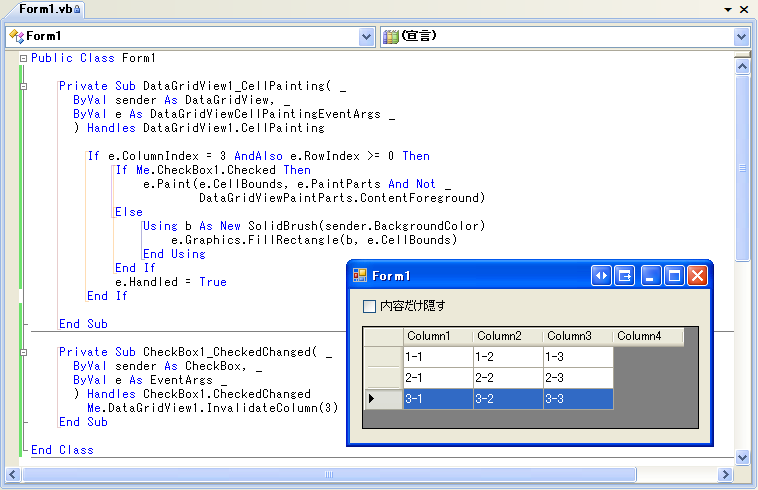The height and width of the screenshot is (490, 758).
Task: Open the Form1 class name dropdown
Action: coord(367,37)
